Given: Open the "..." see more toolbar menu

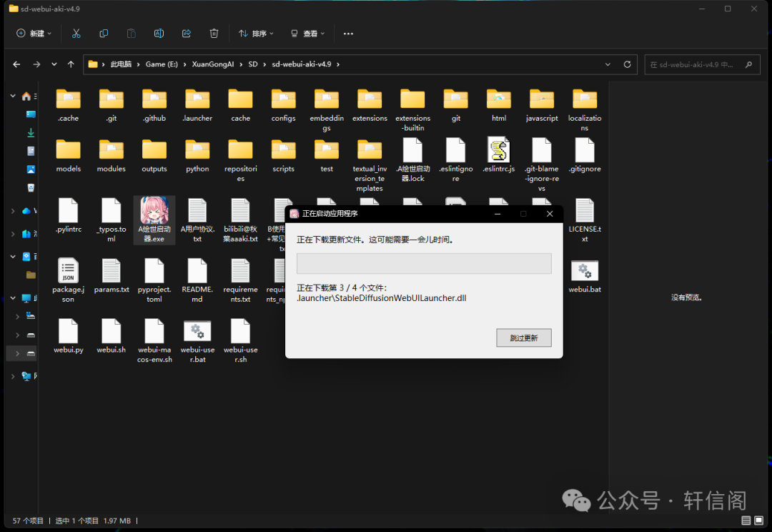Looking at the screenshot, I should click(348, 34).
